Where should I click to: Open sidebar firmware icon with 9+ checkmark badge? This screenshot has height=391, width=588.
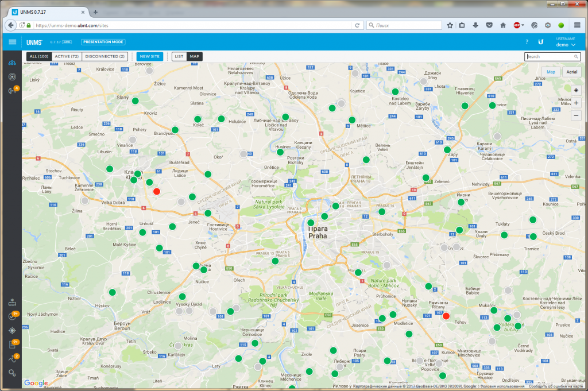[x=12, y=316]
